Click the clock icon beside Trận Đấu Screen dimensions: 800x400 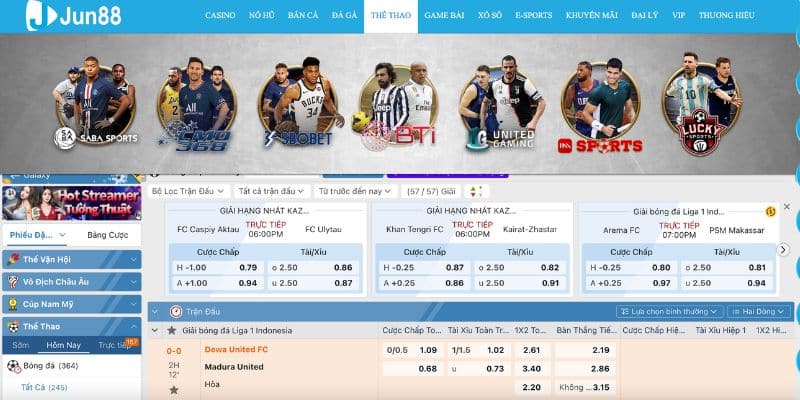point(176,311)
